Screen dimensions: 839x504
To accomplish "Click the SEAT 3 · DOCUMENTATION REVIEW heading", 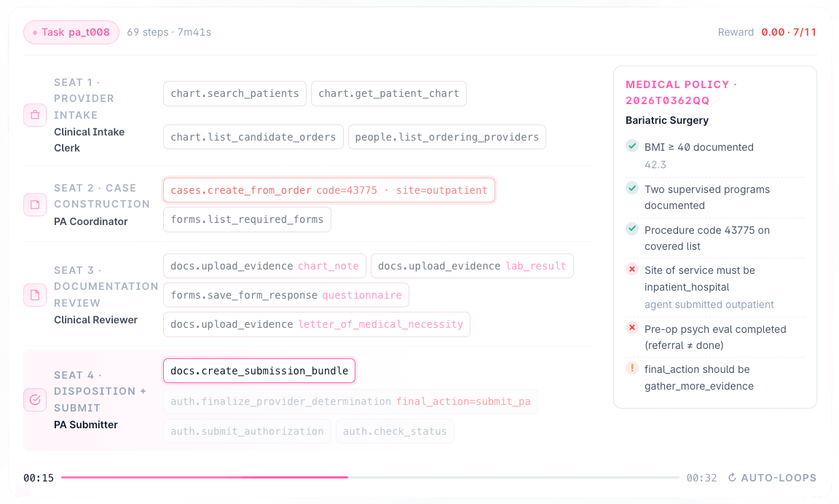I will point(106,287).
